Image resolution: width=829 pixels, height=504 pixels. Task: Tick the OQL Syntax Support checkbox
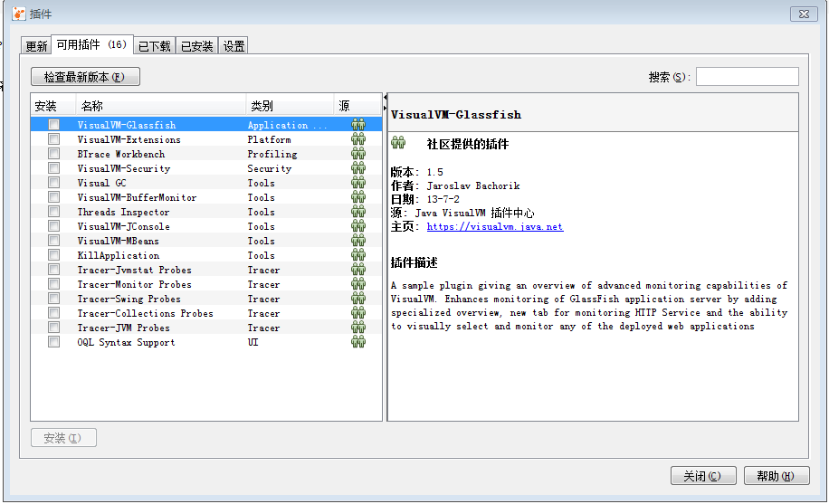(x=54, y=342)
